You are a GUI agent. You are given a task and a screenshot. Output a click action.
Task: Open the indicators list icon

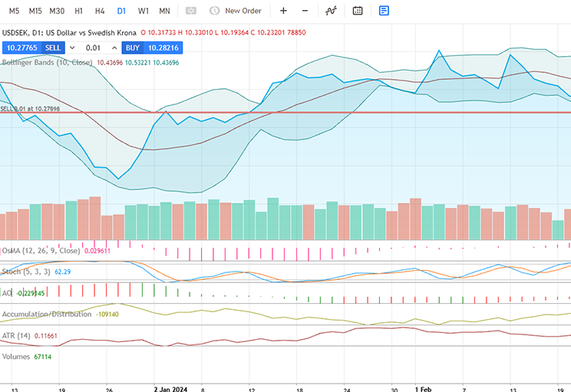(331, 11)
